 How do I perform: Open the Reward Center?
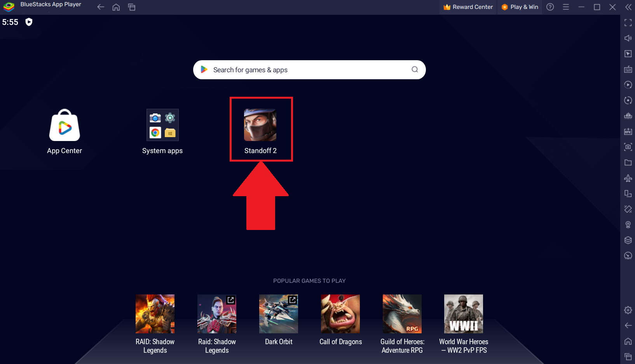(468, 7)
